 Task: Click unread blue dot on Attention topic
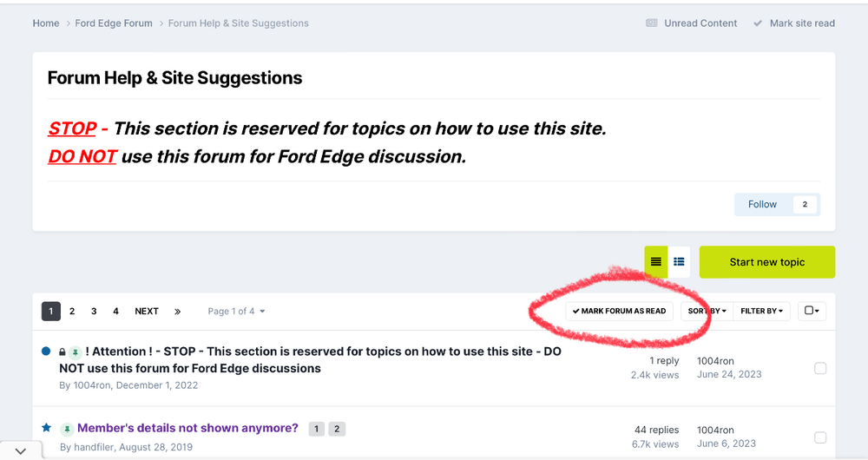click(46, 352)
